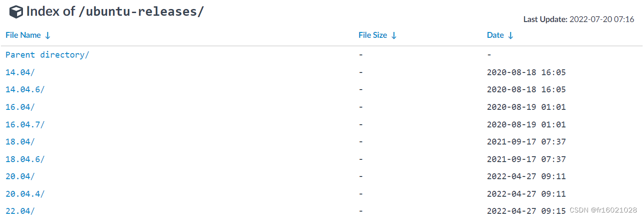This screenshot has height=217, width=644.
Task: Click the File Name sort arrow
Action: [48, 35]
